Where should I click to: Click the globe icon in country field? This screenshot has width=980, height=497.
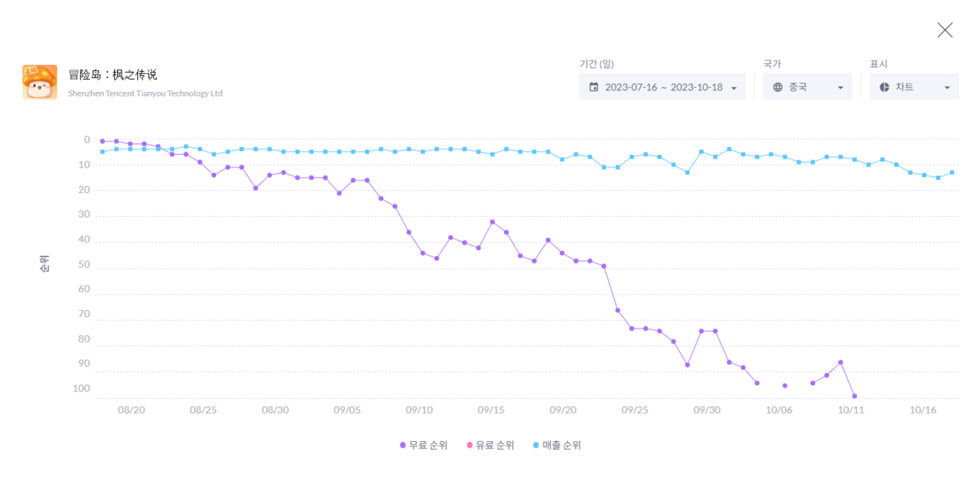point(778,87)
